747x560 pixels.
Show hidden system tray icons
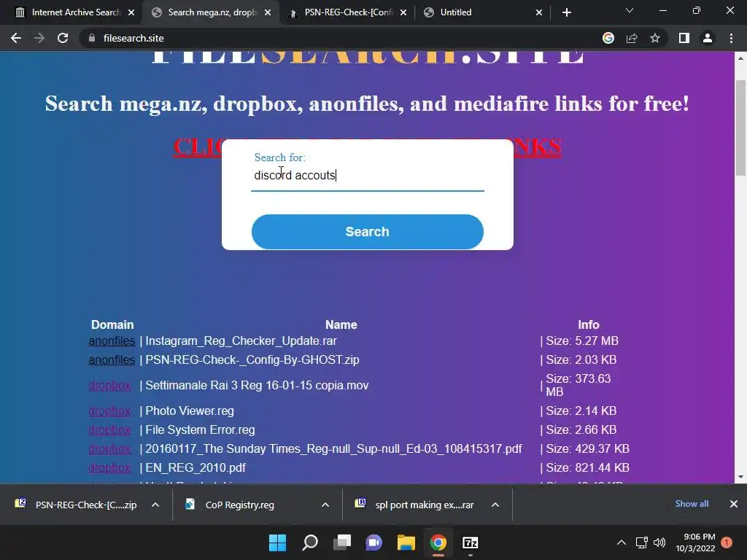(622, 542)
